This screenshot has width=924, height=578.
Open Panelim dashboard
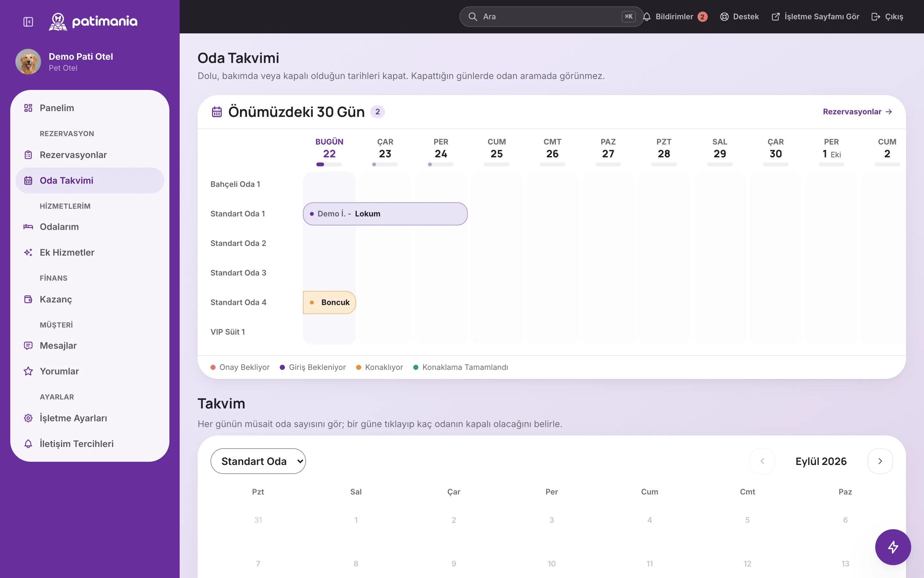[90, 108]
